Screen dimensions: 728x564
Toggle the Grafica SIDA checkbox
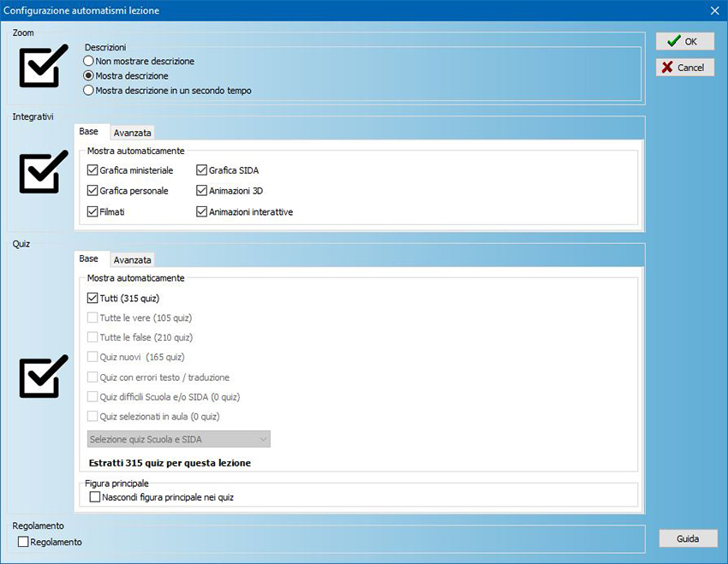click(202, 170)
